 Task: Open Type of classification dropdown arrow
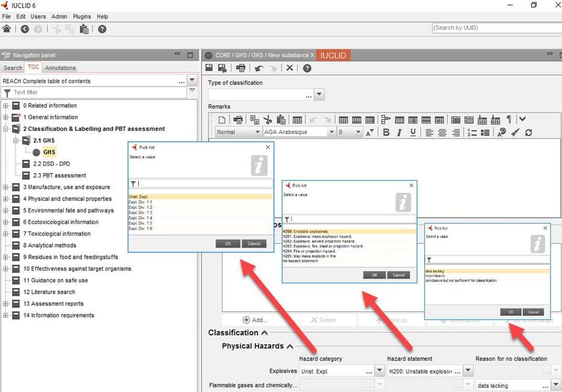tap(319, 94)
